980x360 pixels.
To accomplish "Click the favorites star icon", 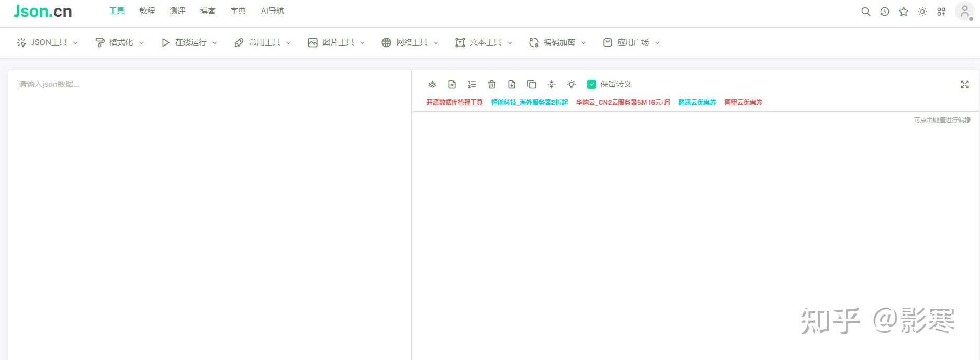I will (x=904, y=12).
